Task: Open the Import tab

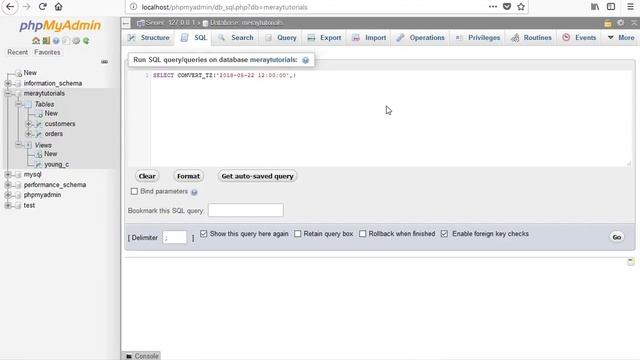Action: pos(369,38)
